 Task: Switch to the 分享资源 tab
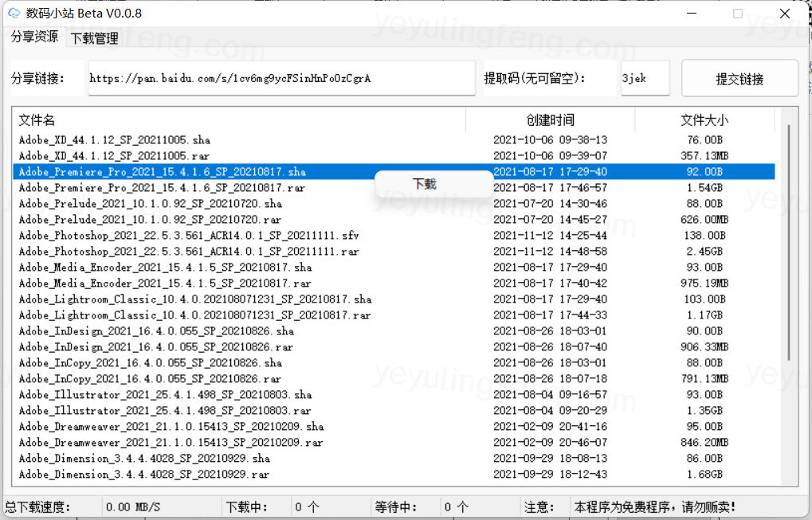[x=35, y=37]
